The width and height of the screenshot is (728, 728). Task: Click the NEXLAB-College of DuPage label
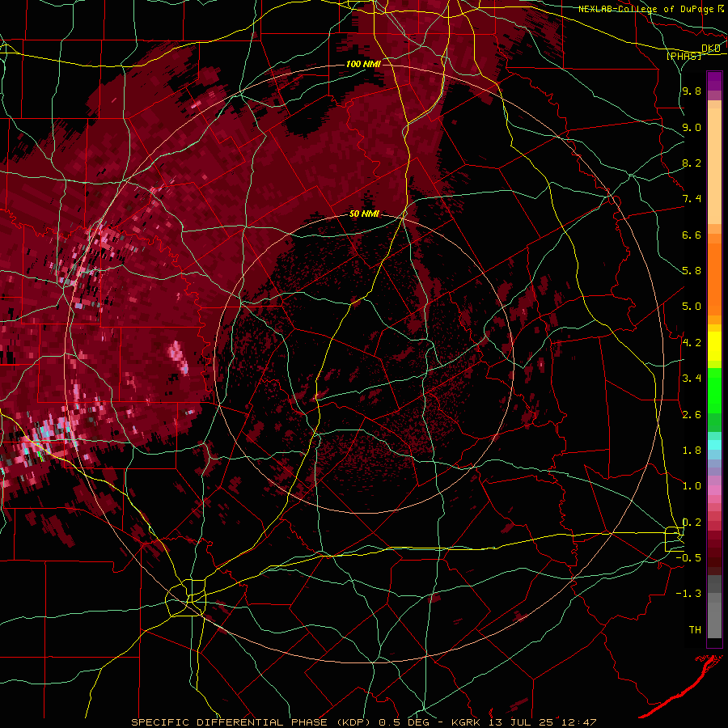pyautogui.click(x=647, y=9)
